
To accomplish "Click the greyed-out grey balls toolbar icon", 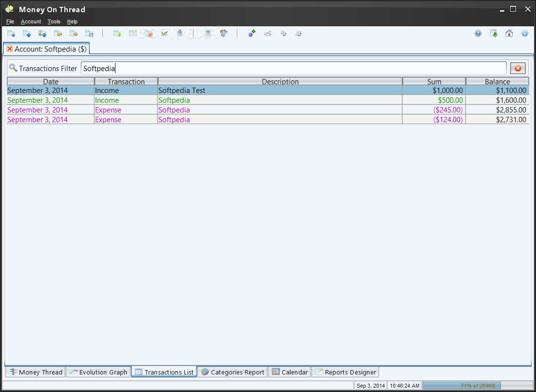I will tap(283, 34).
